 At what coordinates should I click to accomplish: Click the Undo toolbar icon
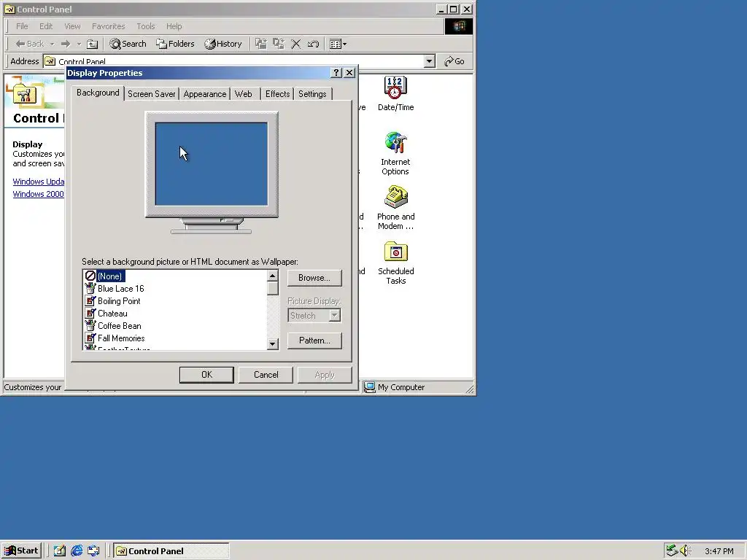[x=313, y=44]
